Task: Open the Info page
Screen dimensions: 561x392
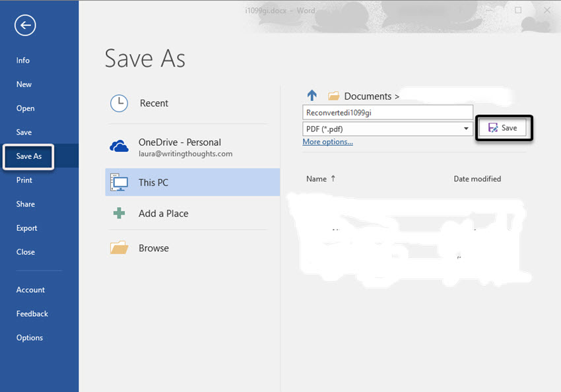Action: point(23,61)
